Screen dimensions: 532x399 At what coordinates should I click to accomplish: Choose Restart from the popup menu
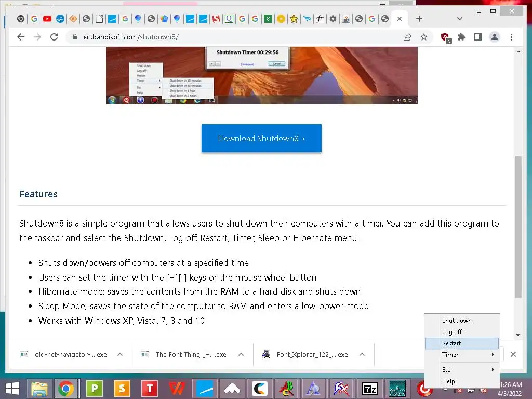point(462,343)
